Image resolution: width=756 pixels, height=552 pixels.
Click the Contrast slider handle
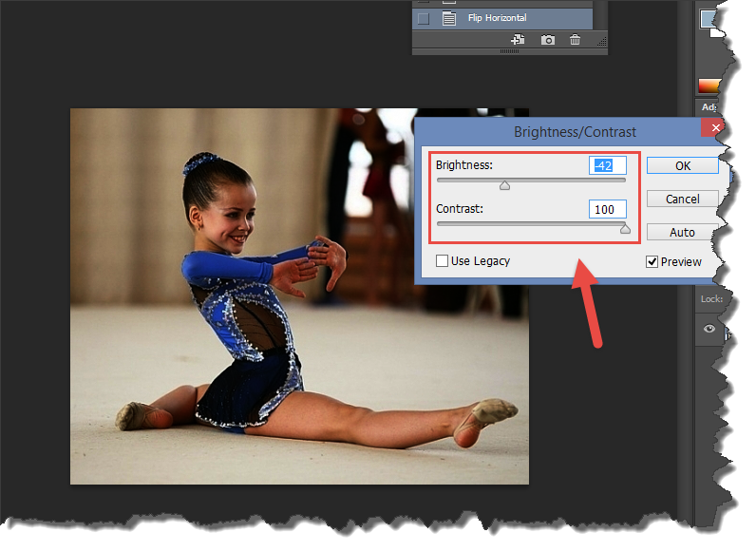(x=625, y=228)
